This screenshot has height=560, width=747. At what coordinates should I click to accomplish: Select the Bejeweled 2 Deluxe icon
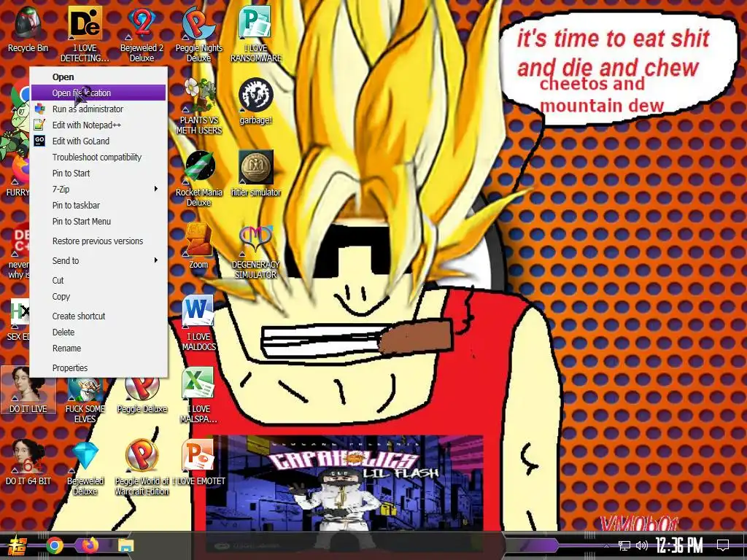coord(142,34)
